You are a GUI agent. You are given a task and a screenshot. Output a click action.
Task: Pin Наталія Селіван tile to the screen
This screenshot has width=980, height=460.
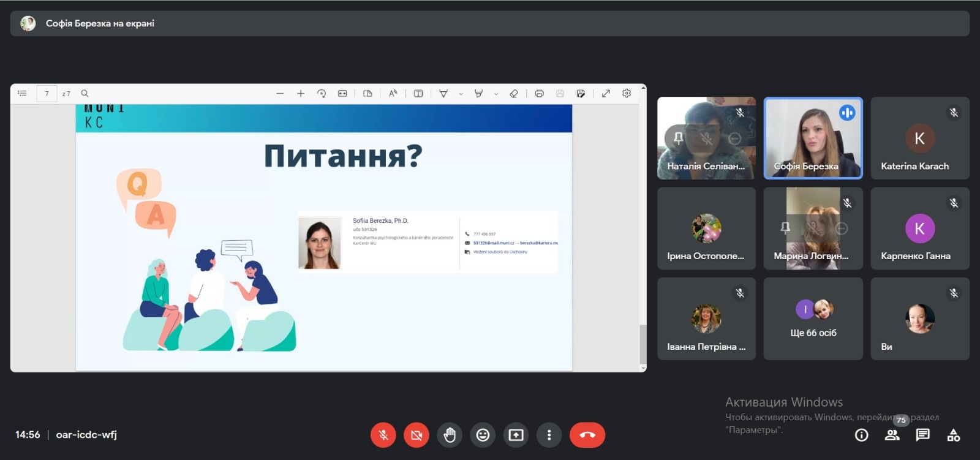point(679,138)
